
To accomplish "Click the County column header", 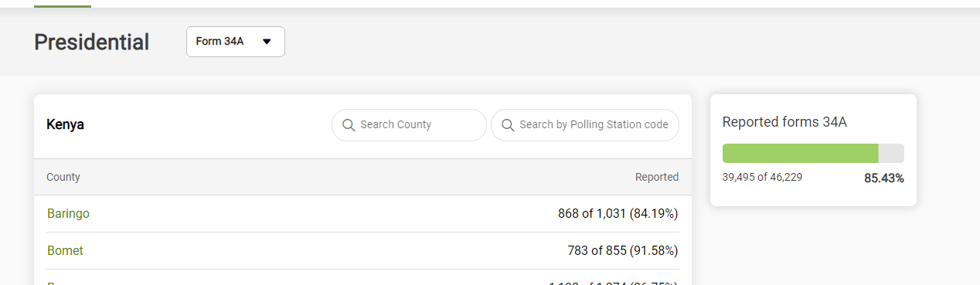I will [x=63, y=177].
